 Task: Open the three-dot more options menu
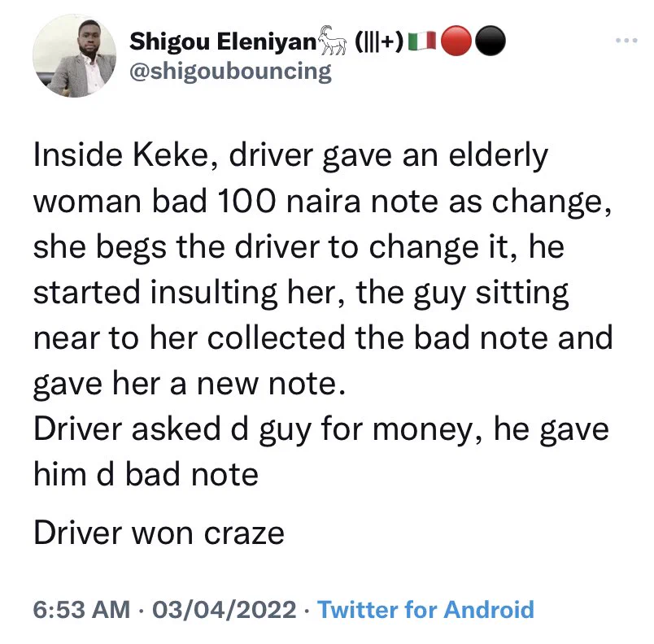[x=626, y=41]
